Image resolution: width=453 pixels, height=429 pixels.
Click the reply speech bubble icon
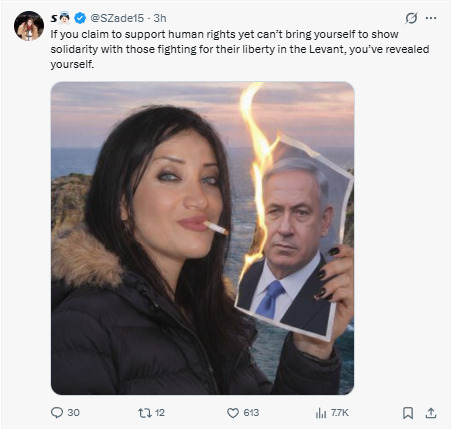57,413
